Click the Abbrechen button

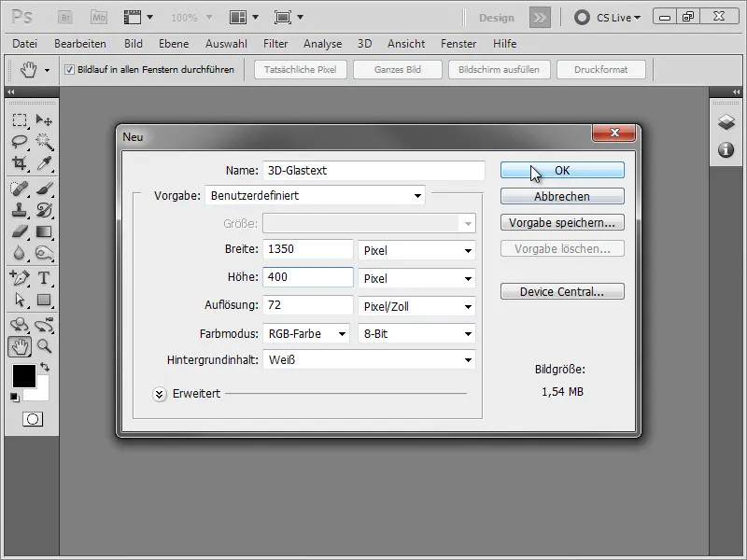(562, 196)
